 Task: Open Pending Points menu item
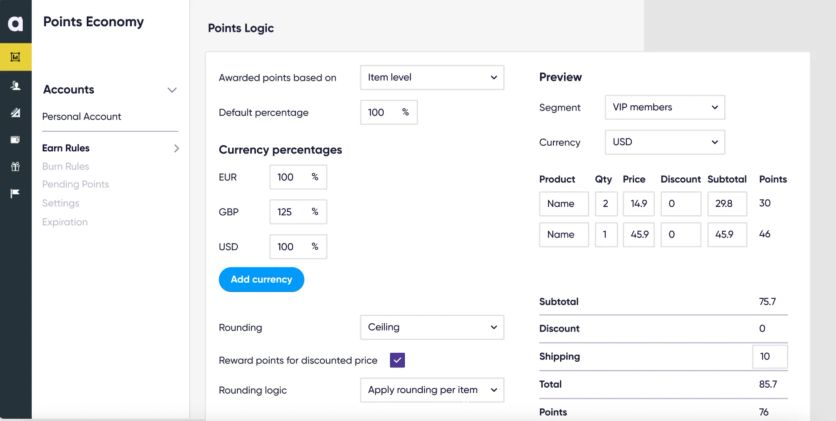click(x=75, y=184)
